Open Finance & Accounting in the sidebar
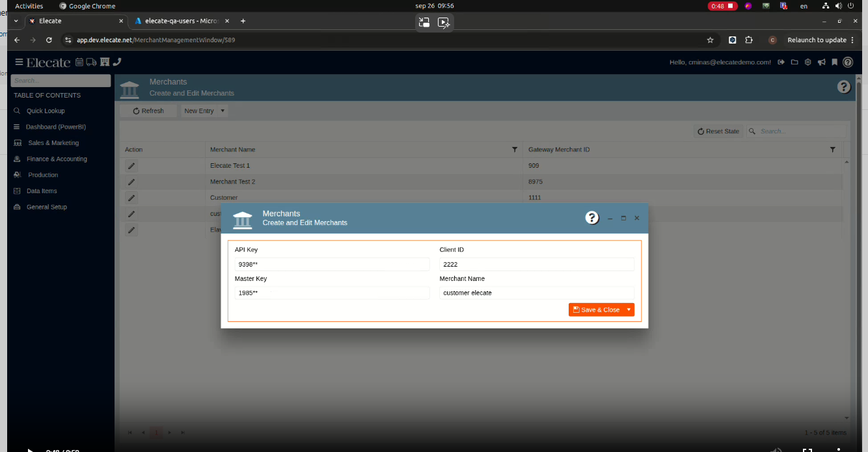The height and width of the screenshot is (452, 868). (57, 159)
